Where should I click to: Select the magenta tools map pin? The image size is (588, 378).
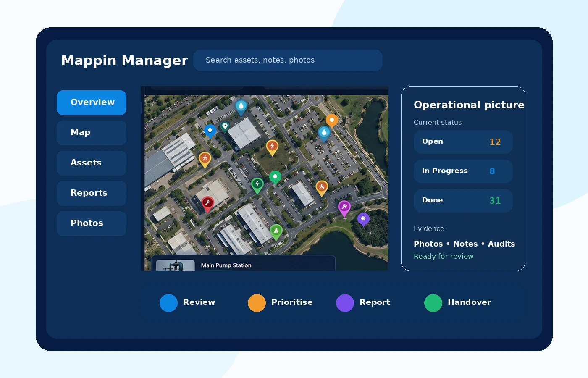tap(344, 208)
